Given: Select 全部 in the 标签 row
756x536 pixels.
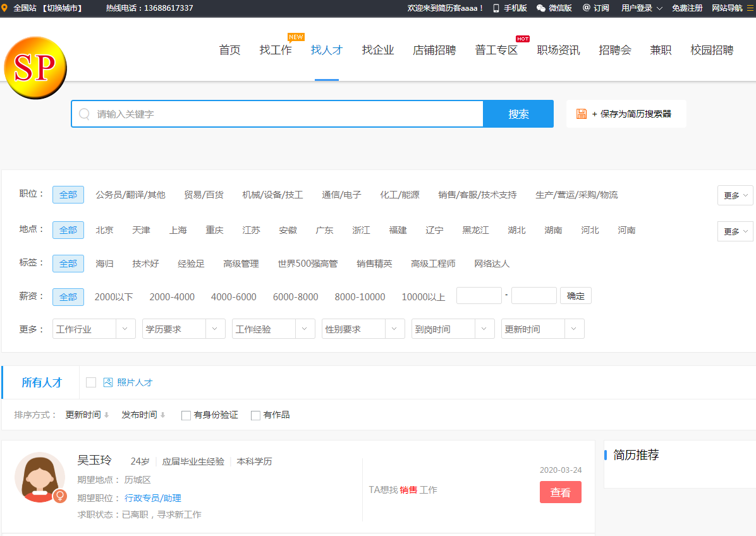Looking at the screenshot, I should [68, 264].
